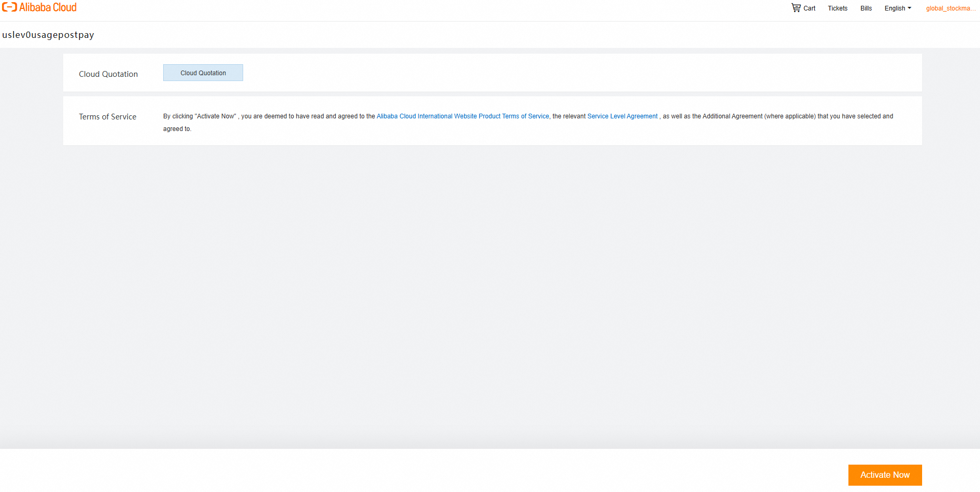Image resolution: width=980 pixels, height=492 pixels.
Task: Select the Cloud Quotation option button
Action: [x=203, y=73]
